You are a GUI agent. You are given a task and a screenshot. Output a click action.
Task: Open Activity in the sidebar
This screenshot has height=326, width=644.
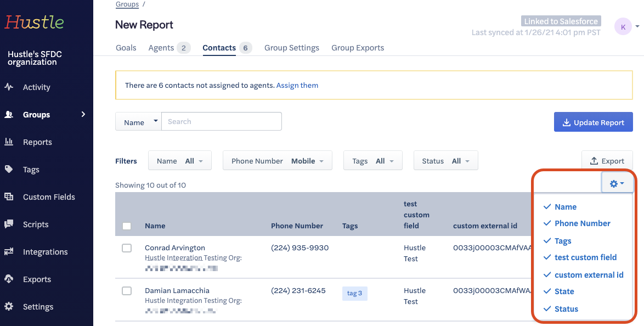click(x=37, y=87)
